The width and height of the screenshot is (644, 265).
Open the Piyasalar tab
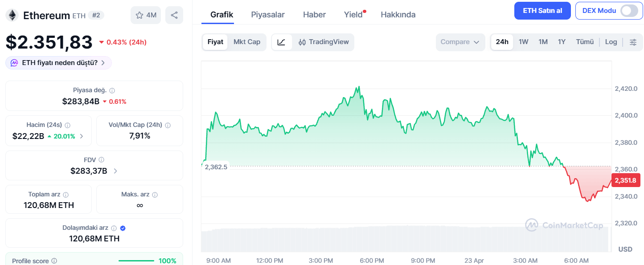tap(267, 14)
